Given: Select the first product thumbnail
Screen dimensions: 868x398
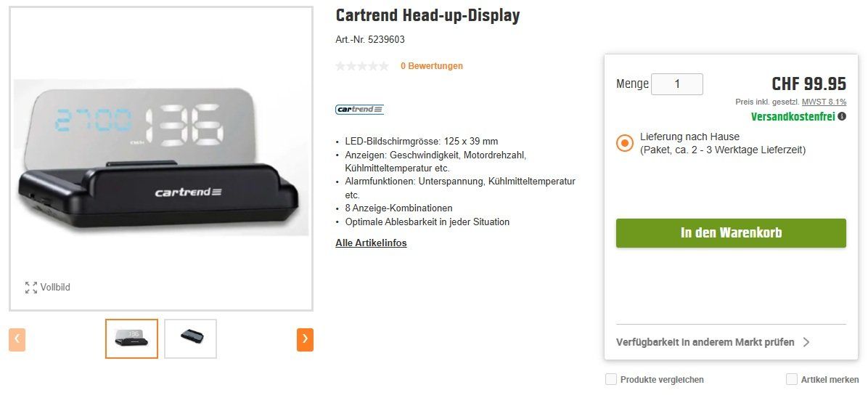Looking at the screenshot, I should [x=132, y=338].
